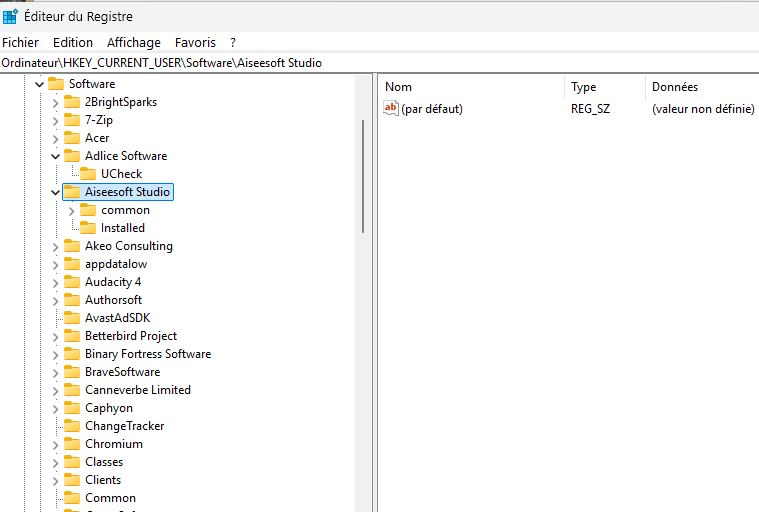Viewport: 759px width, 512px height.
Task: Select the Authorsoft key
Action: click(113, 300)
